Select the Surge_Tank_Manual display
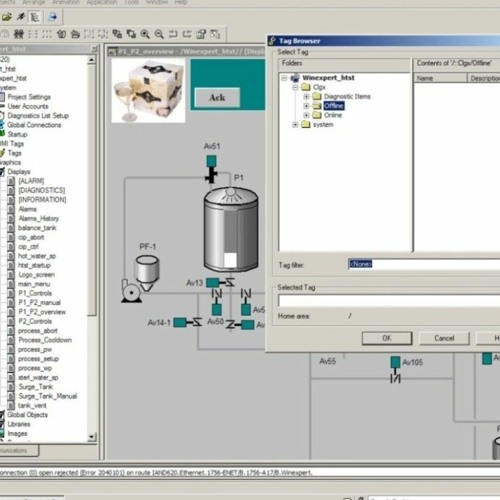The width and height of the screenshot is (500, 500). [48, 396]
